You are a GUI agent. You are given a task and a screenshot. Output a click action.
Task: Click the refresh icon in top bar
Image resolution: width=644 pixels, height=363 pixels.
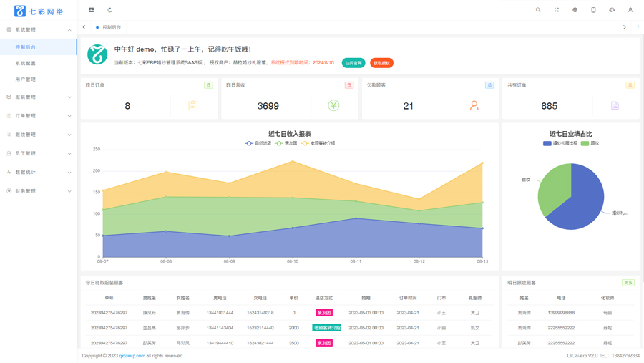(109, 10)
